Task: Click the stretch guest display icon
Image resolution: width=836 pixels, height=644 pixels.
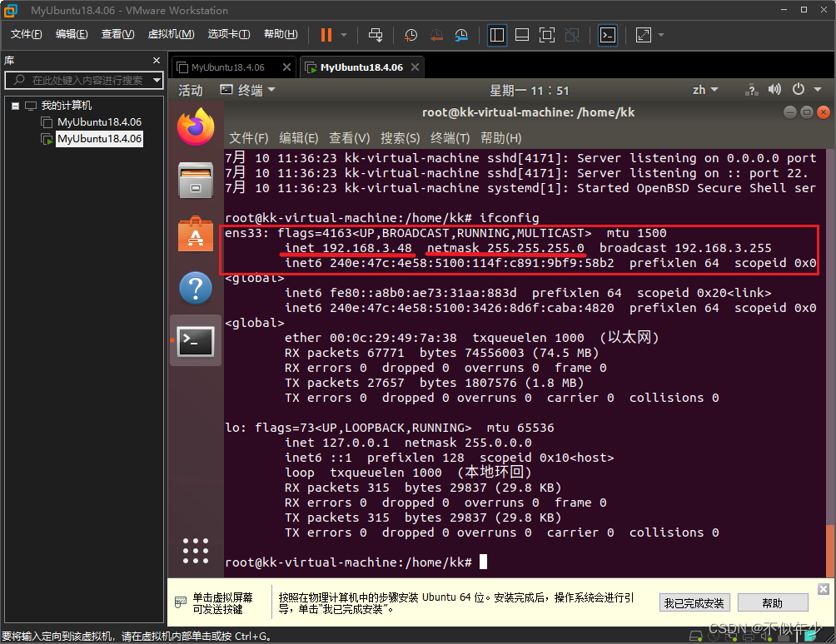Action: (644, 35)
